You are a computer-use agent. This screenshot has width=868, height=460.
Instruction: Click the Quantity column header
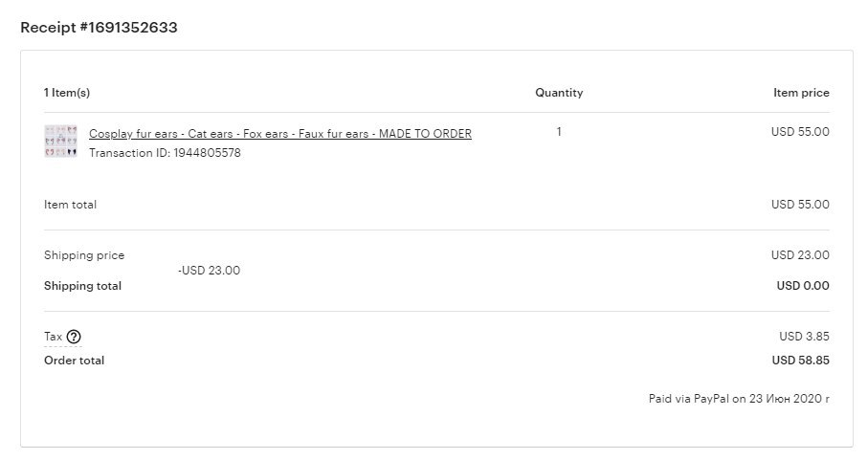coord(559,93)
